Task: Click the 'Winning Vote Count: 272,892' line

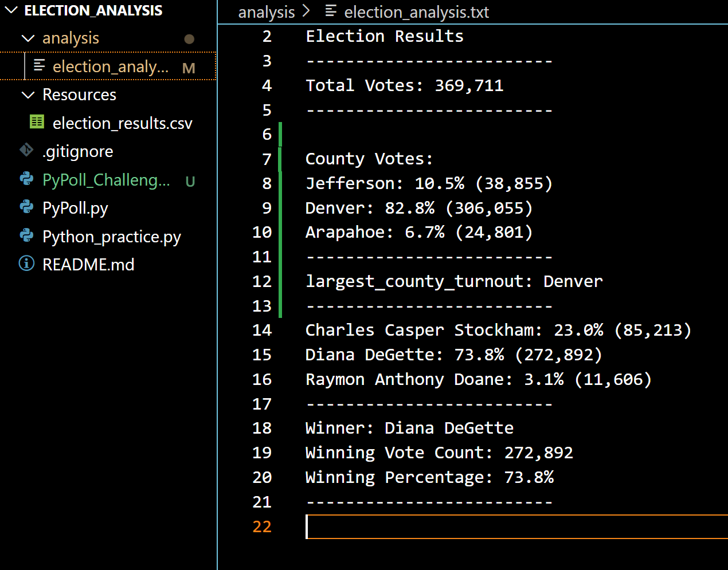Action: pos(439,453)
